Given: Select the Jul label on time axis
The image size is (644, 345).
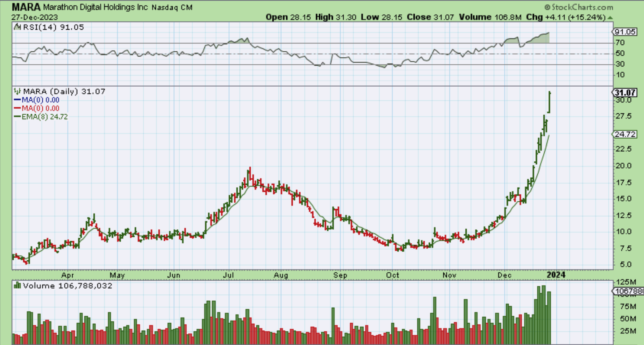Looking at the screenshot, I should 228,275.
